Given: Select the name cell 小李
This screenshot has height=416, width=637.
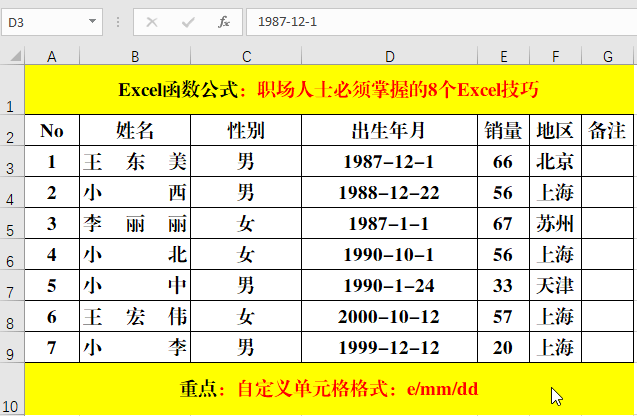Looking at the screenshot, I should click(x=135, y=347).
